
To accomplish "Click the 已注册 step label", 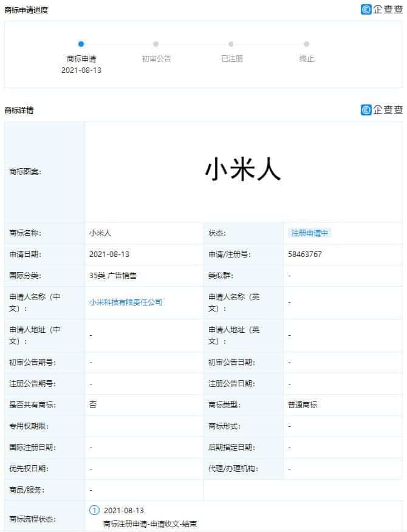I will [232, 59].
